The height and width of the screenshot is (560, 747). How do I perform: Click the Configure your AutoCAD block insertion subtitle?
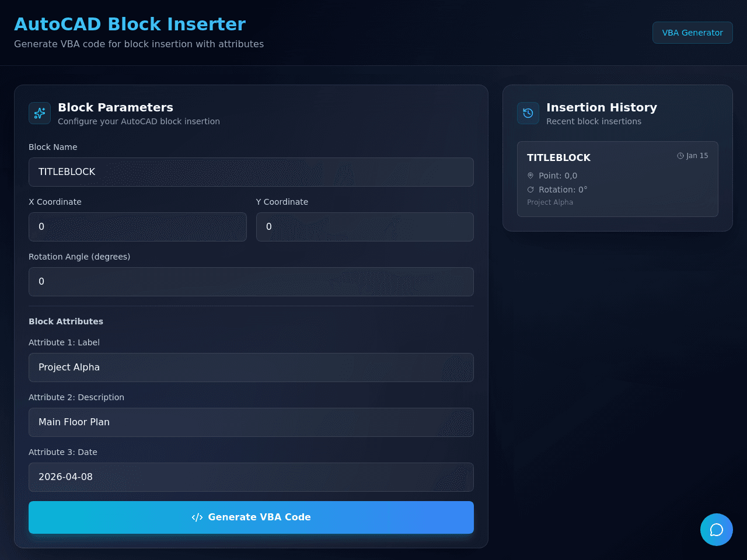[x=139, y=121]
